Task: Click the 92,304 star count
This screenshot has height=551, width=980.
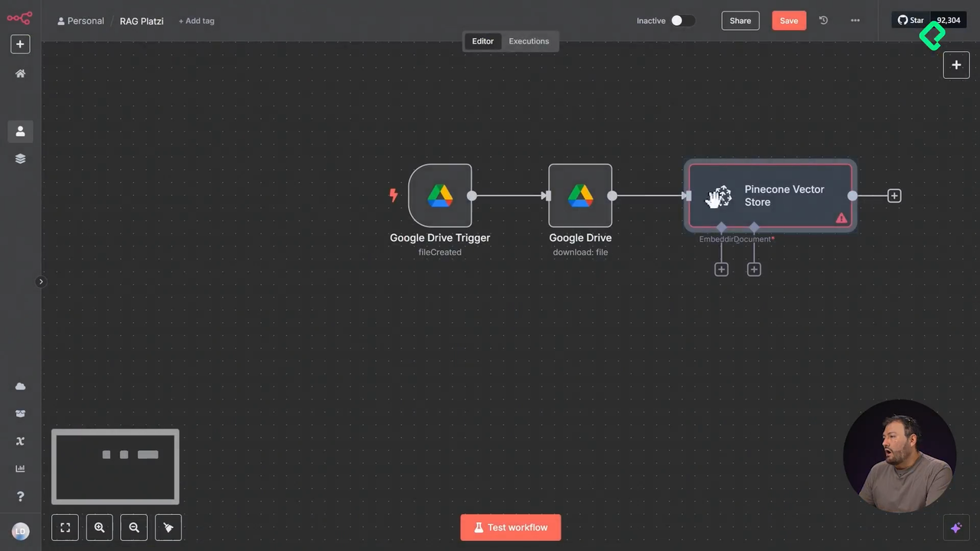Action: [x=948, y=21]
